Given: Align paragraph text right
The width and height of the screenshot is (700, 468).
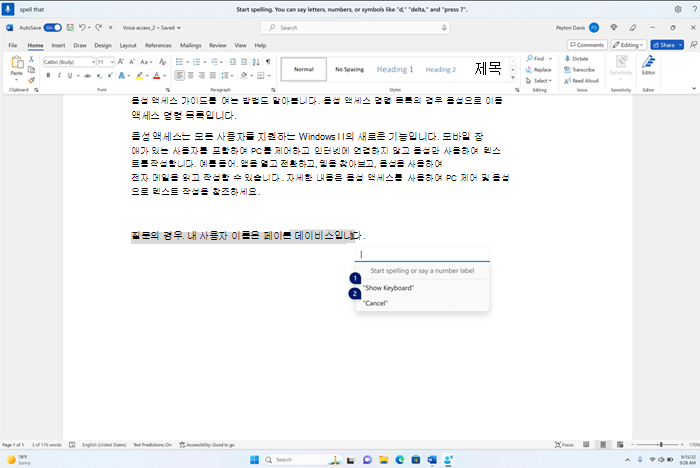Looking at the screenshot, I should pyautogui.click(x=202, y=75).
